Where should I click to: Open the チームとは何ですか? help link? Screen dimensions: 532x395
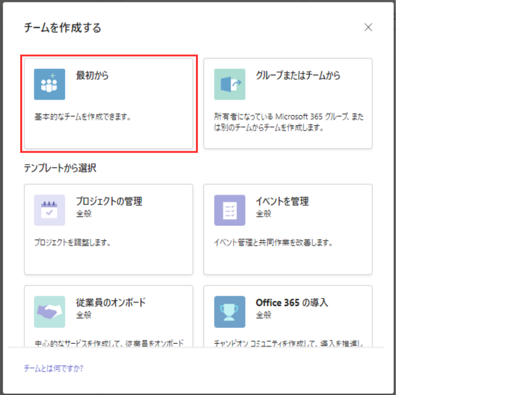point(53,368)
